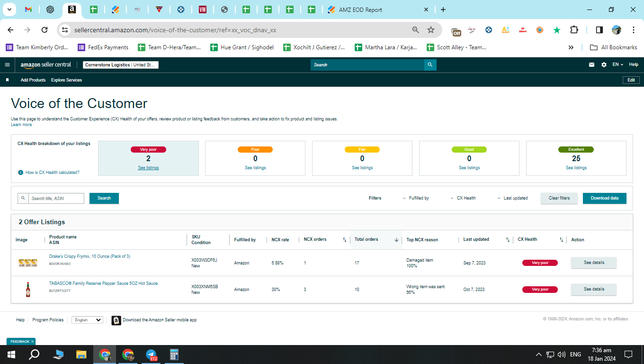Open Program Policies in the footer
The width and height of the screenshot is (644, 364).
[48, 320]
